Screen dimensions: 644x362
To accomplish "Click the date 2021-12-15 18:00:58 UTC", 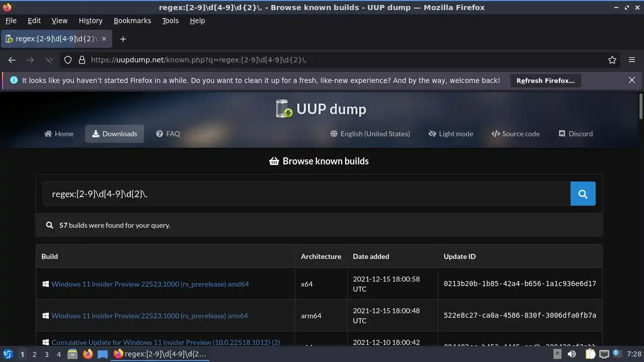I will [386, 284].
